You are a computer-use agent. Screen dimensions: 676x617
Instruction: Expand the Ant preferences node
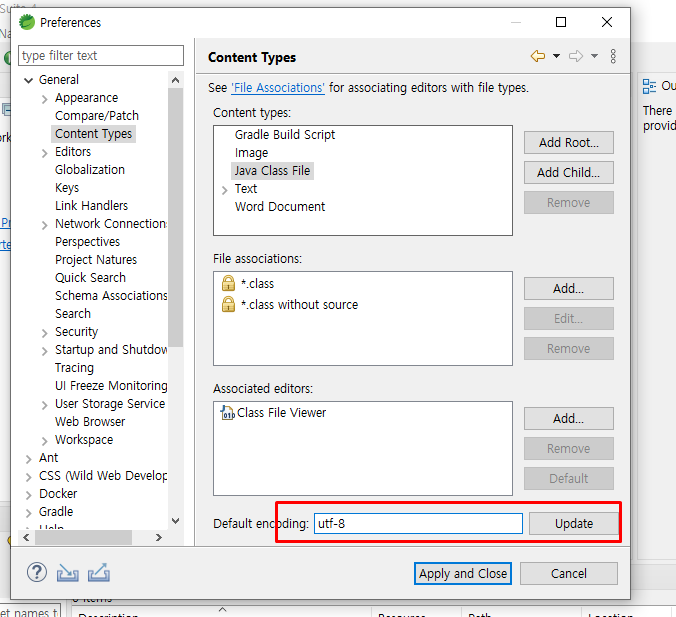point(28,459)
